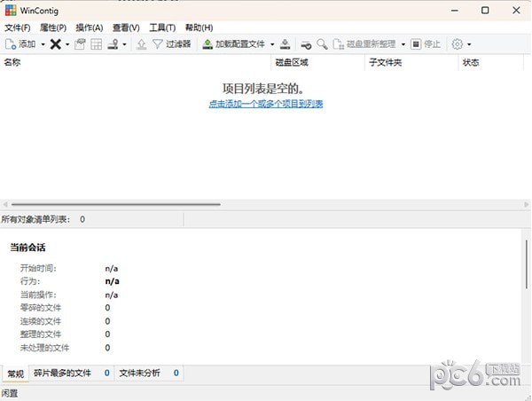Switch to the 碎片最多的文件 tab
Viewport: 532px width, 401px height.
click(x=72, y=373)
